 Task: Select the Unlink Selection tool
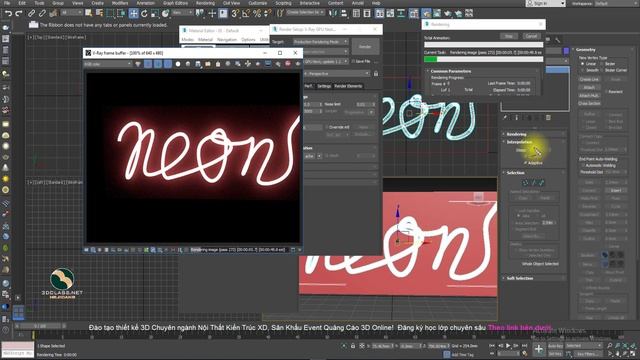click(x=42, y=13)
